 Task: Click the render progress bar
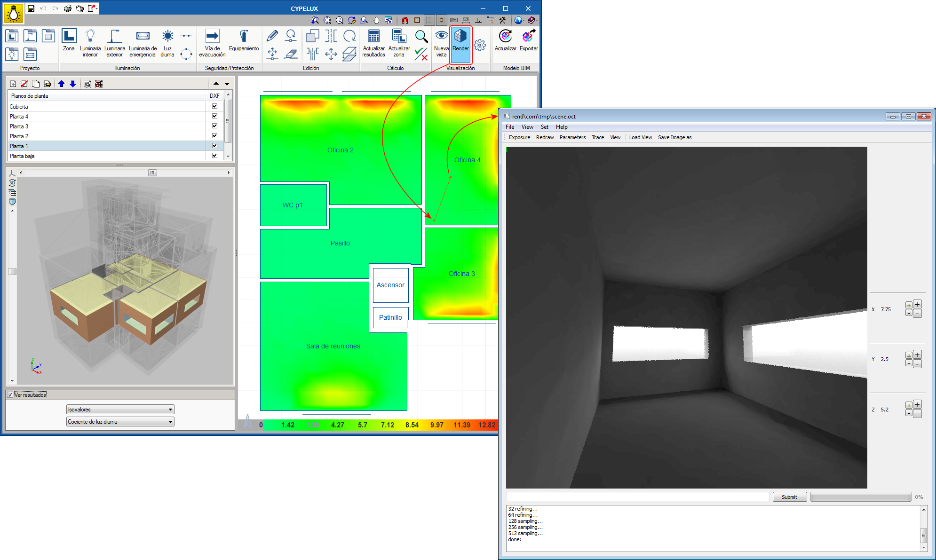point(861,497)
